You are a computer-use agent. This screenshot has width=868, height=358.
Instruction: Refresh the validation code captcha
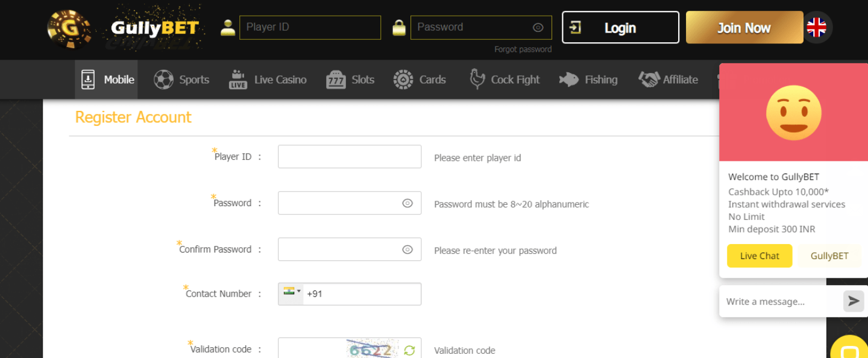tap(409, 350)
